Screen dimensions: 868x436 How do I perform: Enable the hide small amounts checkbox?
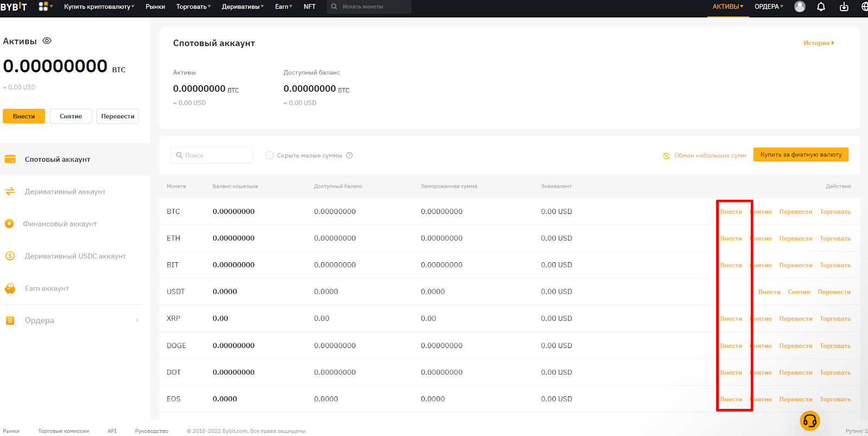coord(270,155)
